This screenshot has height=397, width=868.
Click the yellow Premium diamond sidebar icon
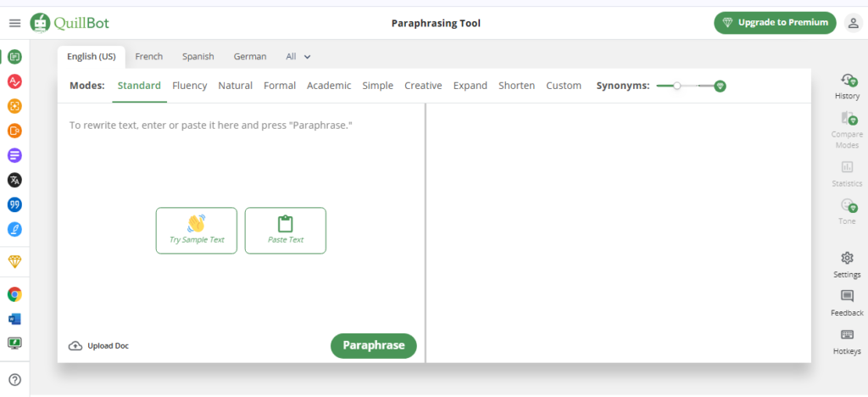pos(15,261)
